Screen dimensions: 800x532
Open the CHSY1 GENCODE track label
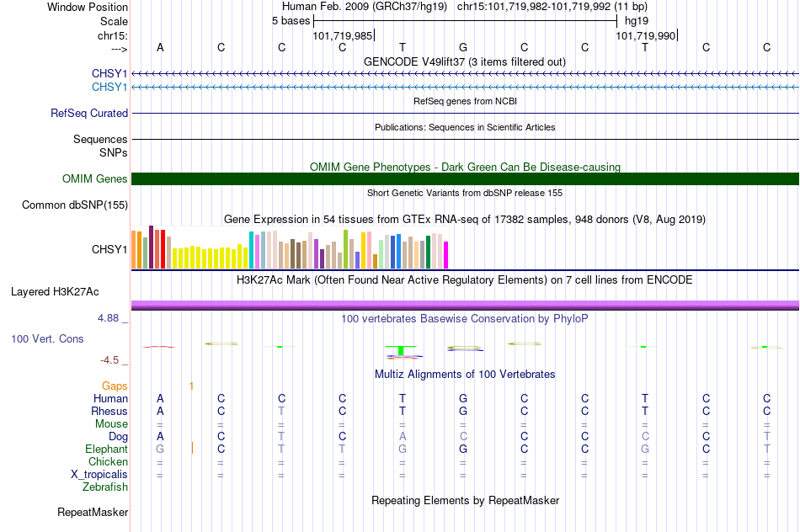click(109, 74)
